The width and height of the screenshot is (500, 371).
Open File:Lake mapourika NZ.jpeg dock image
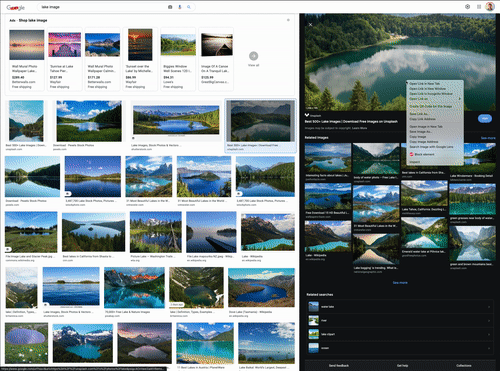(211, 232)
